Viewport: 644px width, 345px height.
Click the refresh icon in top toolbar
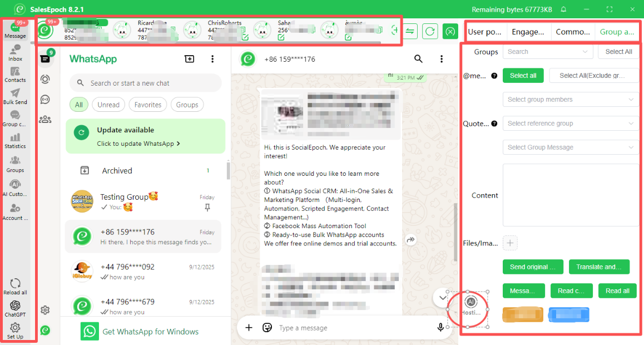(430, 31)
